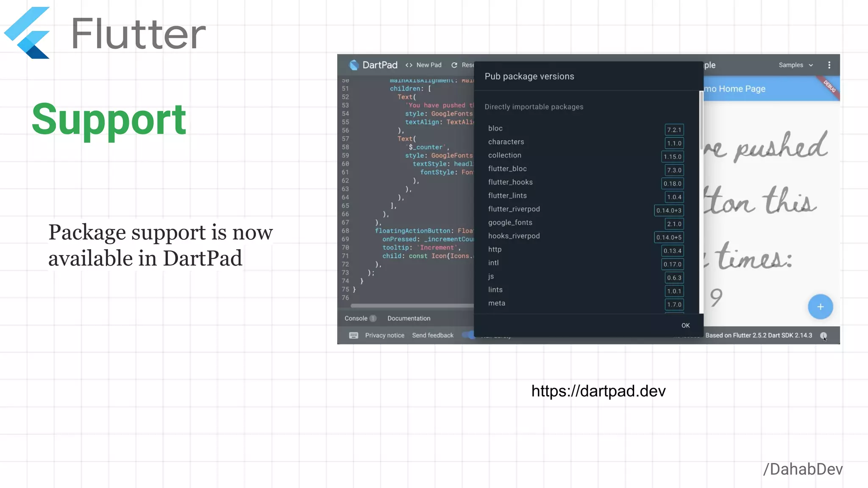The image size is (868, 488).
Task: Click the info icon next to SDK version
Action: pyautogui.click(x=823, y=335)
